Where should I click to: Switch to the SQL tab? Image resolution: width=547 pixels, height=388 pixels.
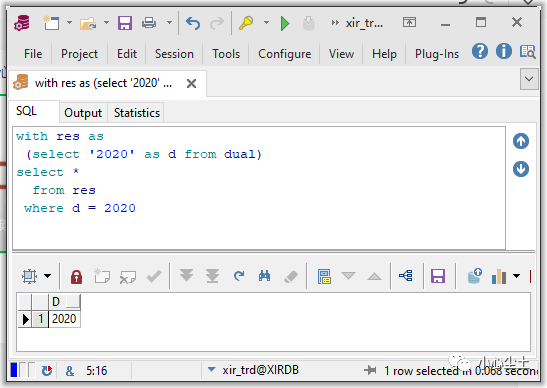tap(26, 111)
